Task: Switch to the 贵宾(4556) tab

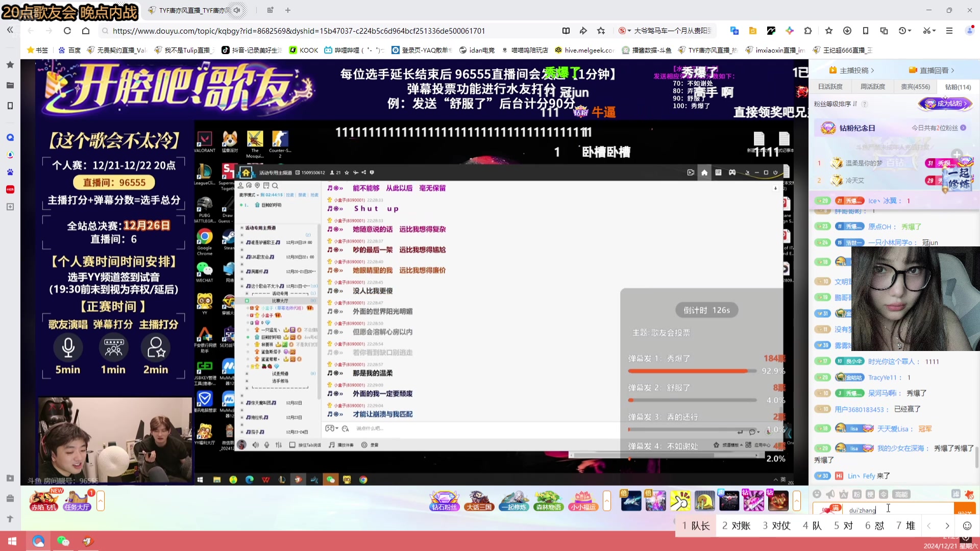Action: [x=915, y=87]
